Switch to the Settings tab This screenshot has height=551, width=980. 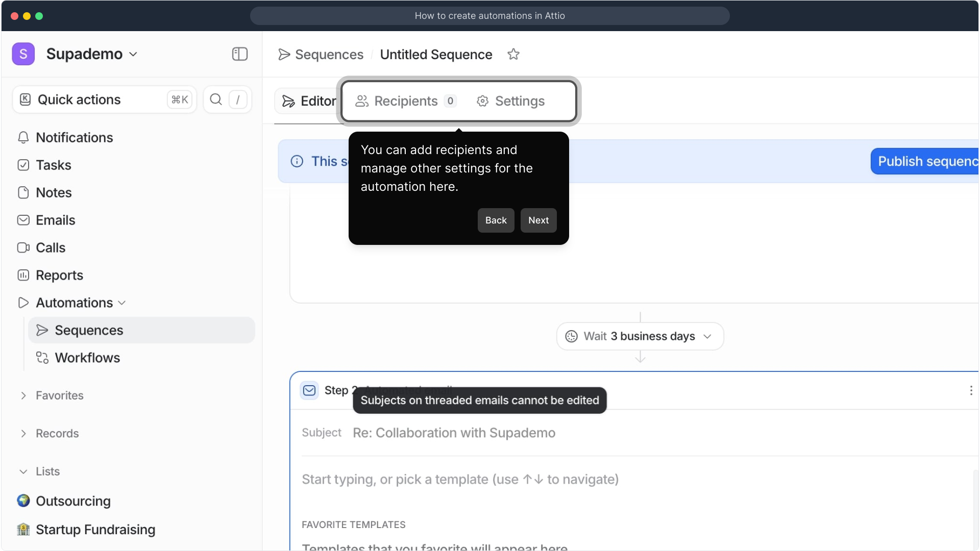[511, 101]
